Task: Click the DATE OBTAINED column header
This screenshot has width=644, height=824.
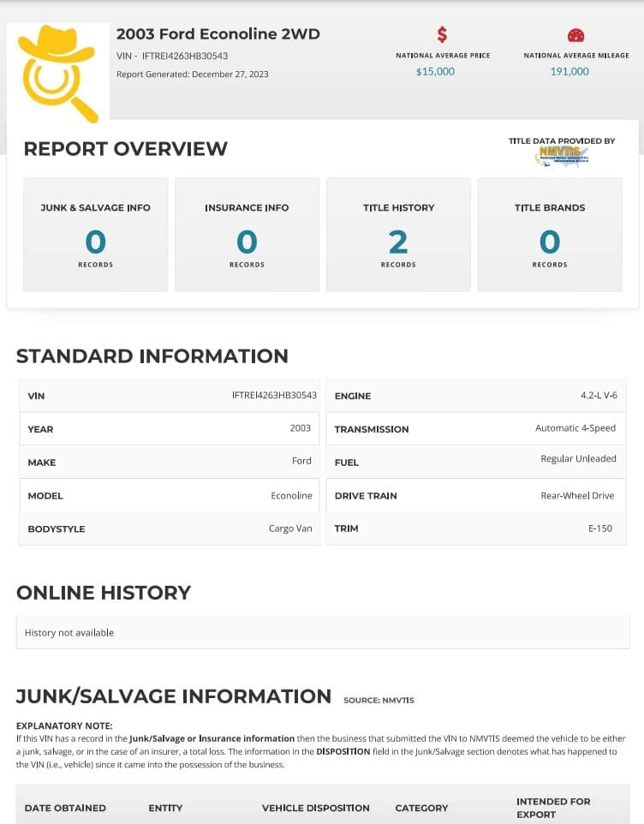Action: click(x=65, y=808)
